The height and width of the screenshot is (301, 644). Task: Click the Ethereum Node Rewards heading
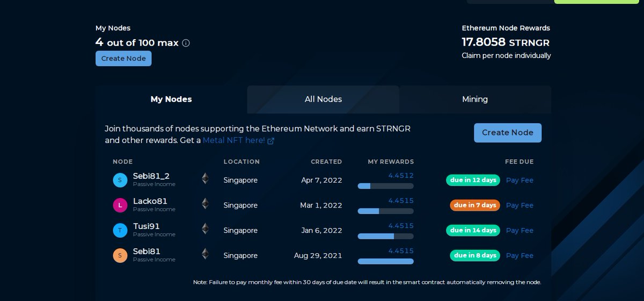click(x=506, y=28)
